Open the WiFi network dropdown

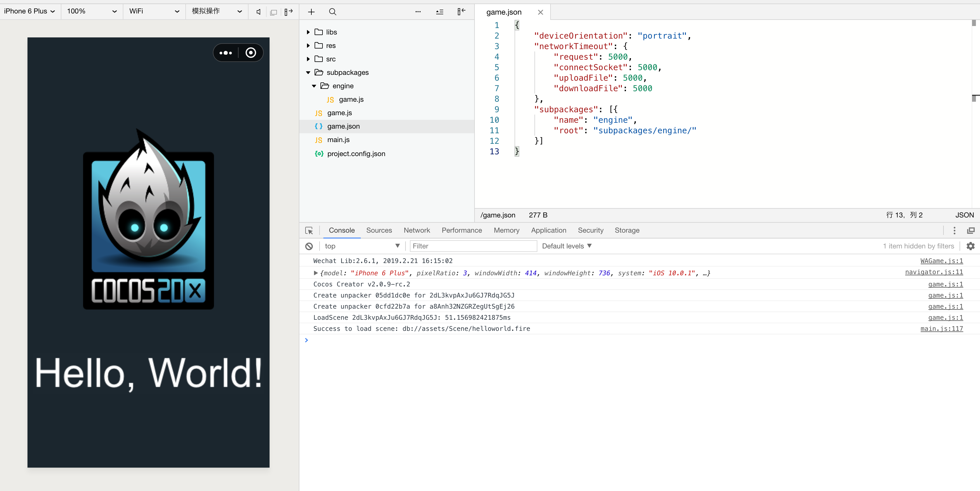click(154, 11)
